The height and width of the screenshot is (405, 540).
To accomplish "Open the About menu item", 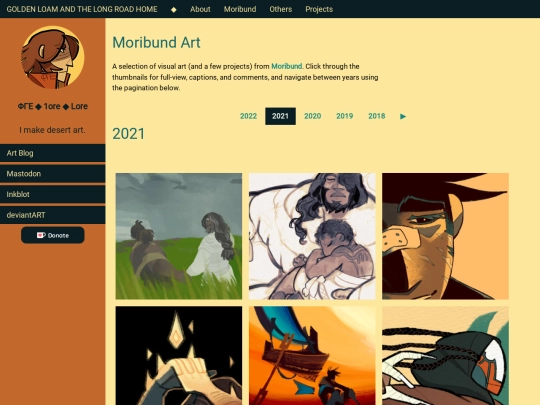I will coord(200,9).
